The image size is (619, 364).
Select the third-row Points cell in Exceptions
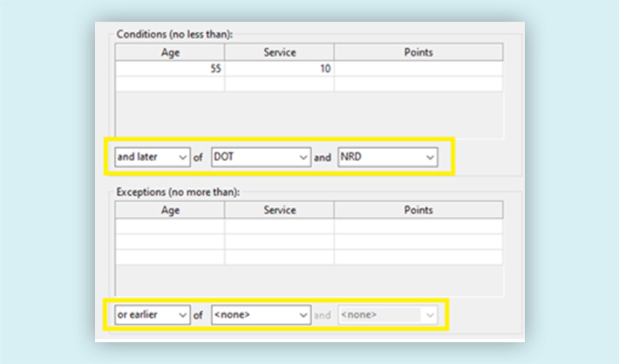(x=418, y=258)
